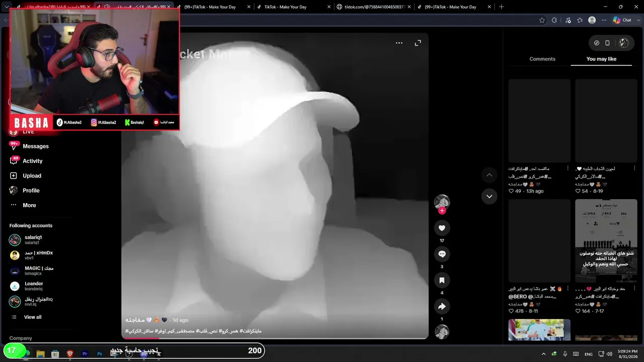Open the recommended video with 164 likes

click(606, 240)
